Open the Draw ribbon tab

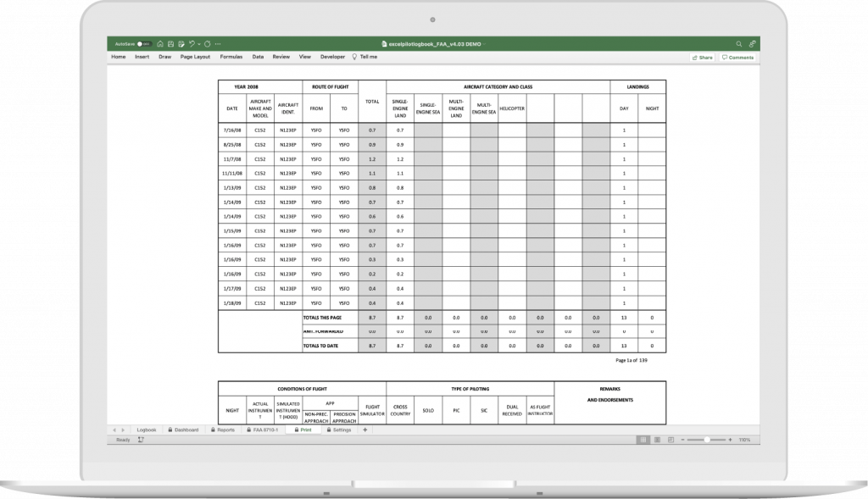click(164, 57)
